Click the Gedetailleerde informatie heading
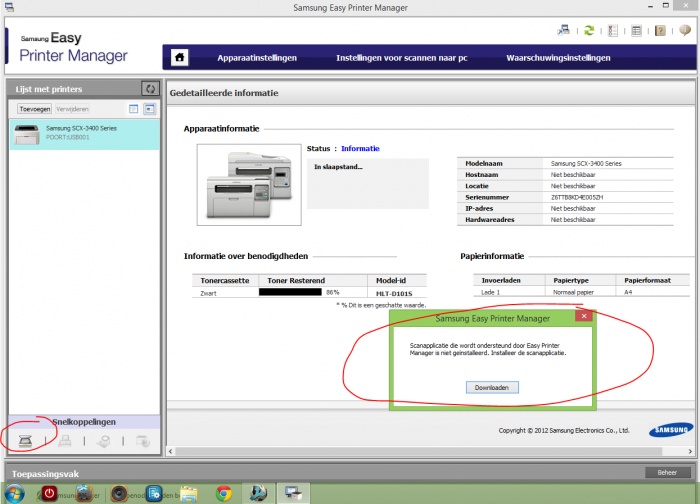700x504 pixels. pos(224,93)
